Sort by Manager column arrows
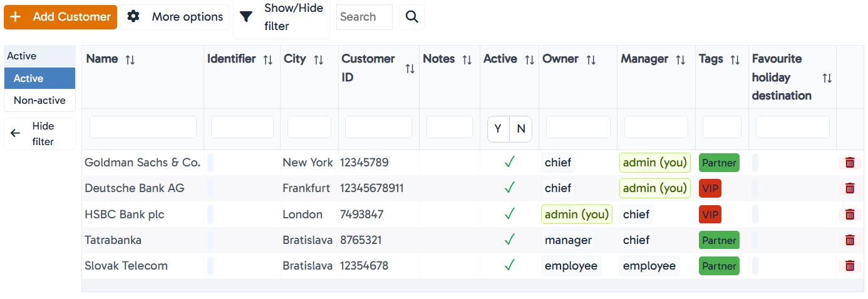 681,59
